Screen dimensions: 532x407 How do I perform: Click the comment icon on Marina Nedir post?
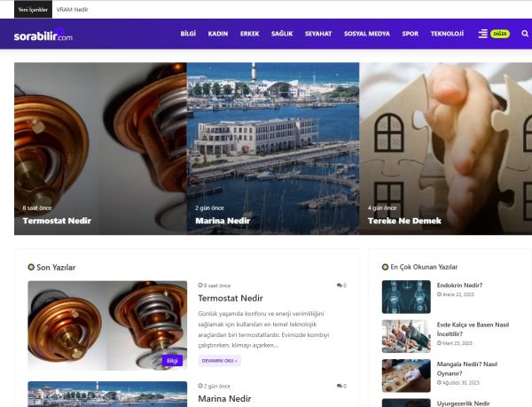340,387
